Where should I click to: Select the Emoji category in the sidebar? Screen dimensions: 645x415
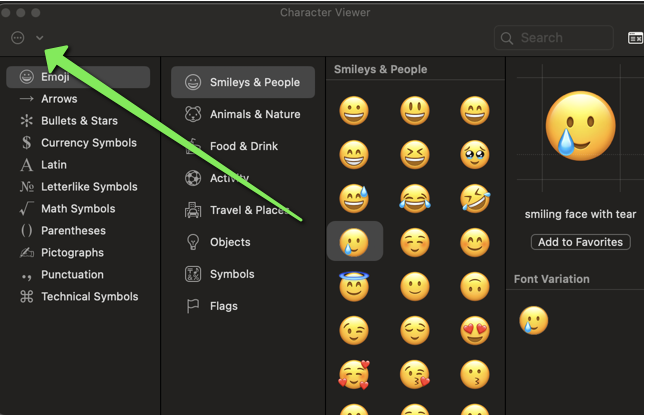pyautogui.click(x=78, y=77)
